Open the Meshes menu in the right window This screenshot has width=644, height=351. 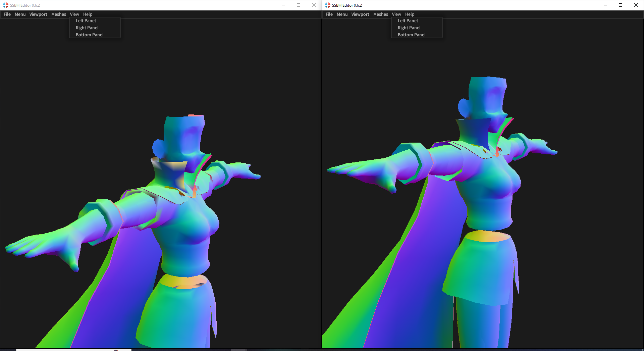380,14
